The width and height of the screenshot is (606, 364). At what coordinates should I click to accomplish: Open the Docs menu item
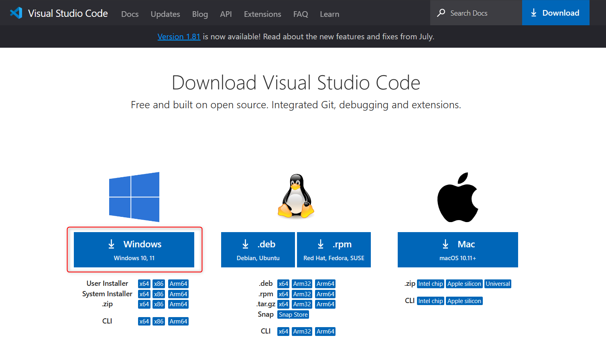130,14
